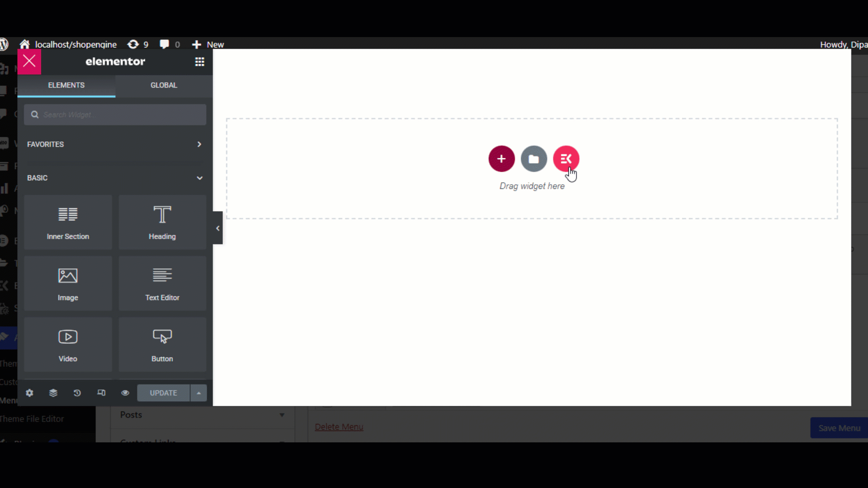
Task: Expand the BASIC widgets section
Action: [x=200, y=178]
